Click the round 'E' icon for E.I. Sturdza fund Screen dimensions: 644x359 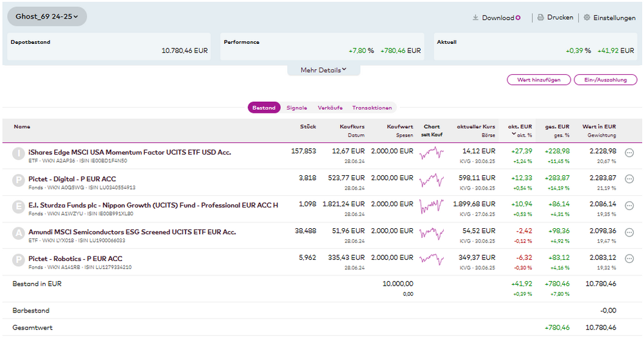point(19,206)
